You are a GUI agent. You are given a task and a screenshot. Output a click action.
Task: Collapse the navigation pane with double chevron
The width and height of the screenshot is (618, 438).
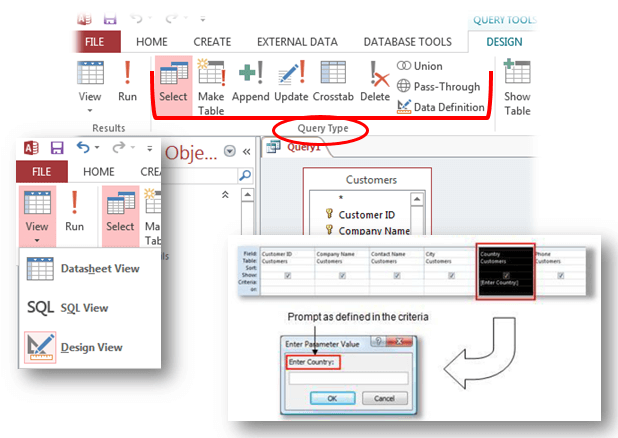click(x=246, y=151)
